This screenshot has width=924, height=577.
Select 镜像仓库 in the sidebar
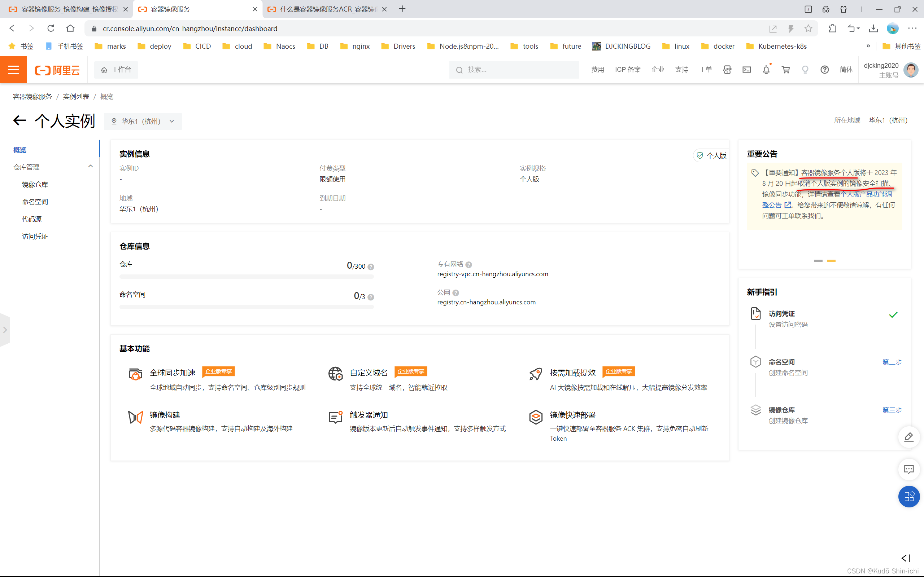click(35, 185)
